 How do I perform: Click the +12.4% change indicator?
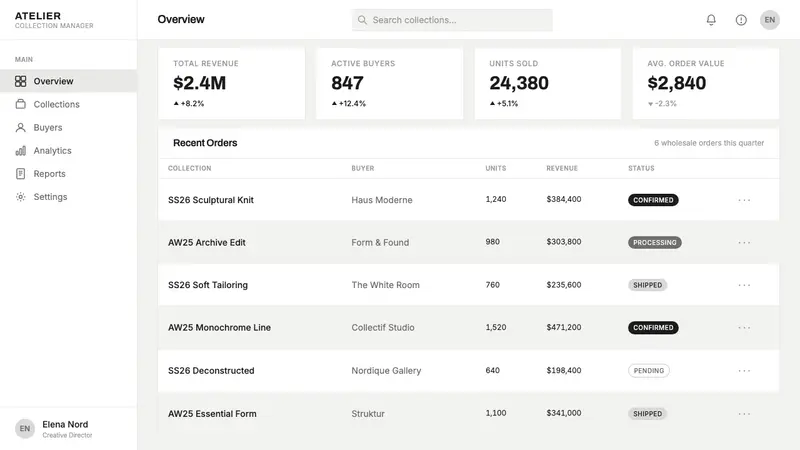(x=349, y=104)
